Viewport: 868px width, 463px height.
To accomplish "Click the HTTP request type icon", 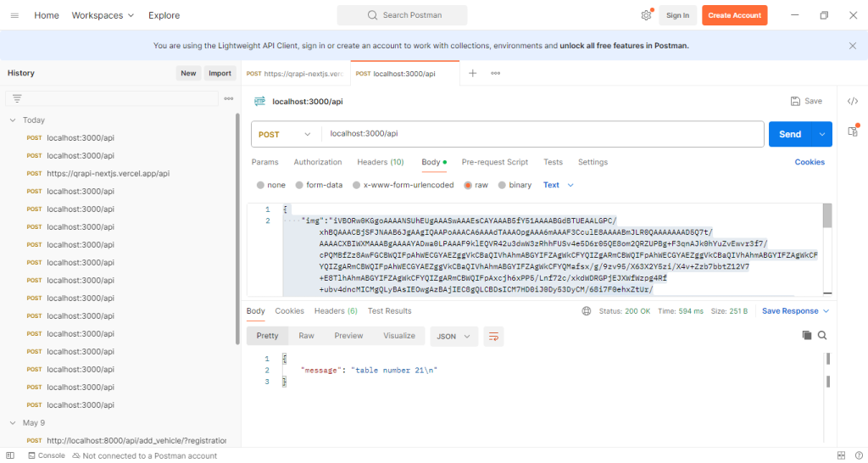I will point(259,102).
